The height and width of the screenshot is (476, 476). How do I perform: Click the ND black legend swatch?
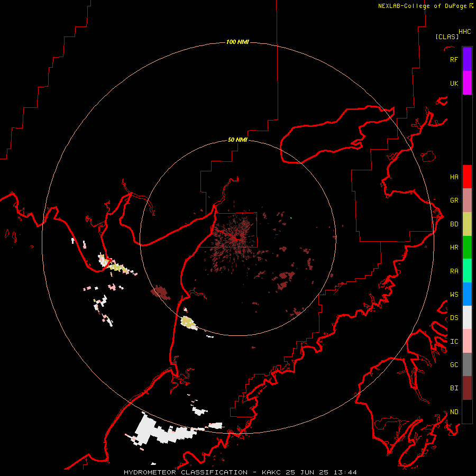click(x=467, y=411)
